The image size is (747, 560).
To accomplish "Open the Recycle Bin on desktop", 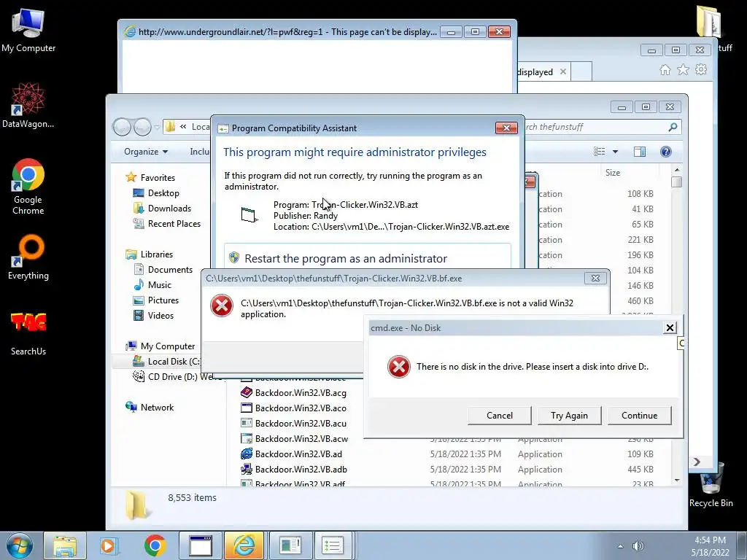I will pos(711,485).
